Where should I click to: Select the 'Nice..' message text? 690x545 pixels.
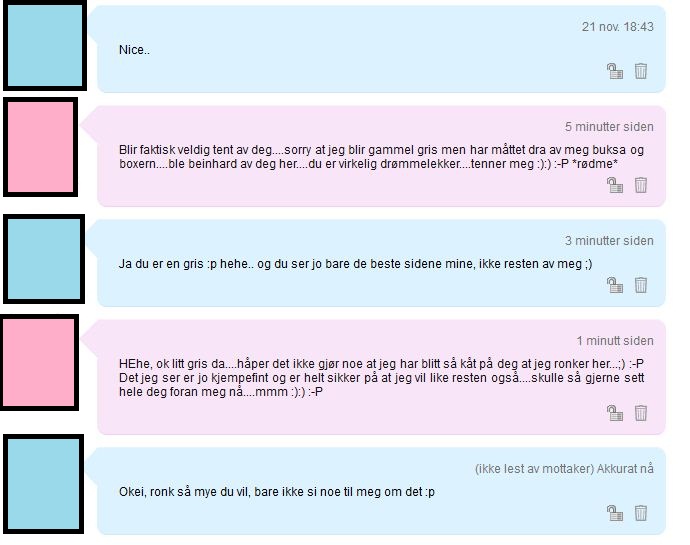click(x=134, y=50)
